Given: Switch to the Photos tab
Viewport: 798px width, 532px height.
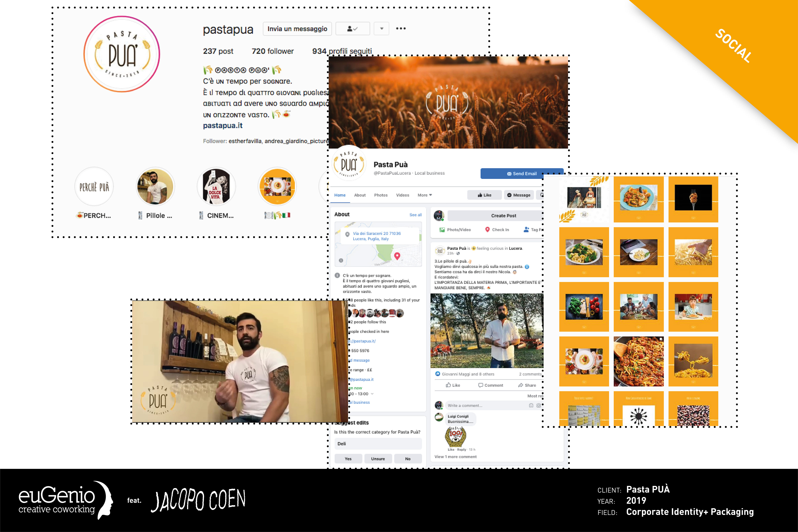Looking at the screenshot, I should point(381,195).
